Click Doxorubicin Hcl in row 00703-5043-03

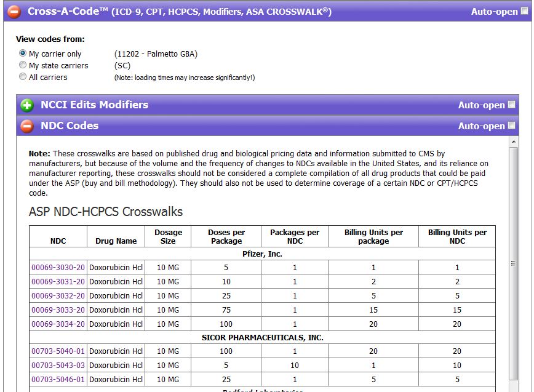[x=116, y=365]
